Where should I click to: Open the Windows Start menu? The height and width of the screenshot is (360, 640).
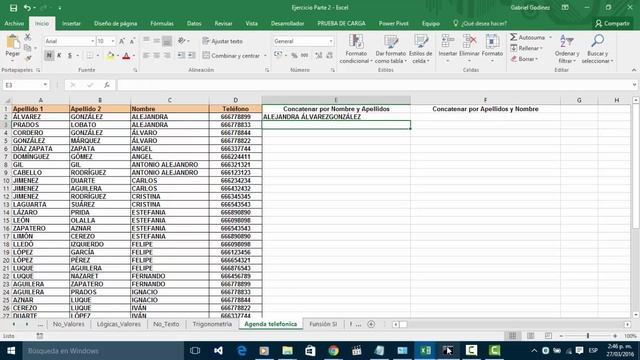pos(11,351)
